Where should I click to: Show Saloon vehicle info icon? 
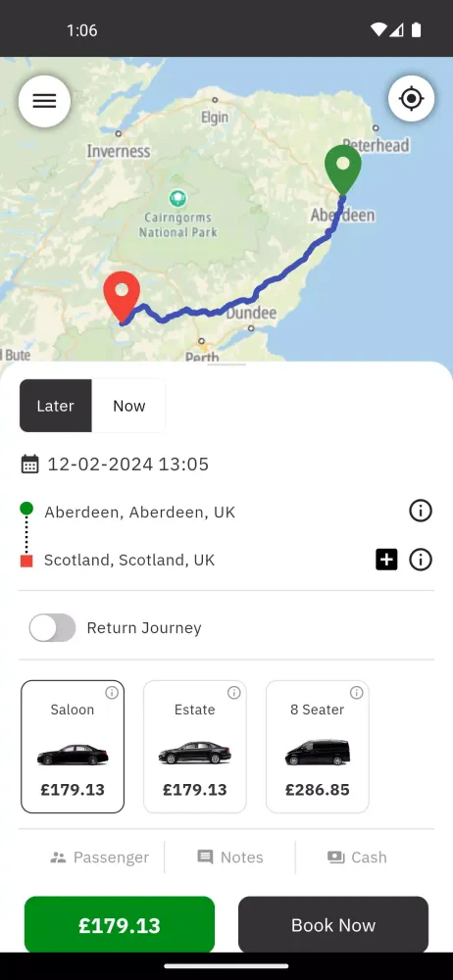[x=112, y=693]
